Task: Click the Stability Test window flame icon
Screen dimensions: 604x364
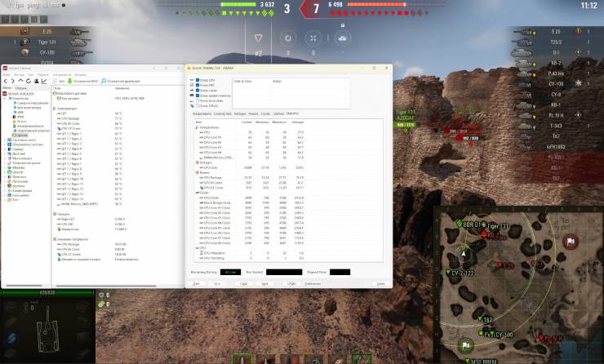Action: (x=189, y=69)
